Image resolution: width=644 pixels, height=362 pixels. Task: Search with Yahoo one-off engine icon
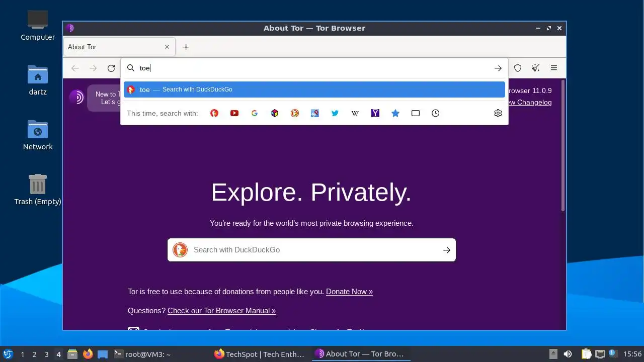(x=375, y=113)
